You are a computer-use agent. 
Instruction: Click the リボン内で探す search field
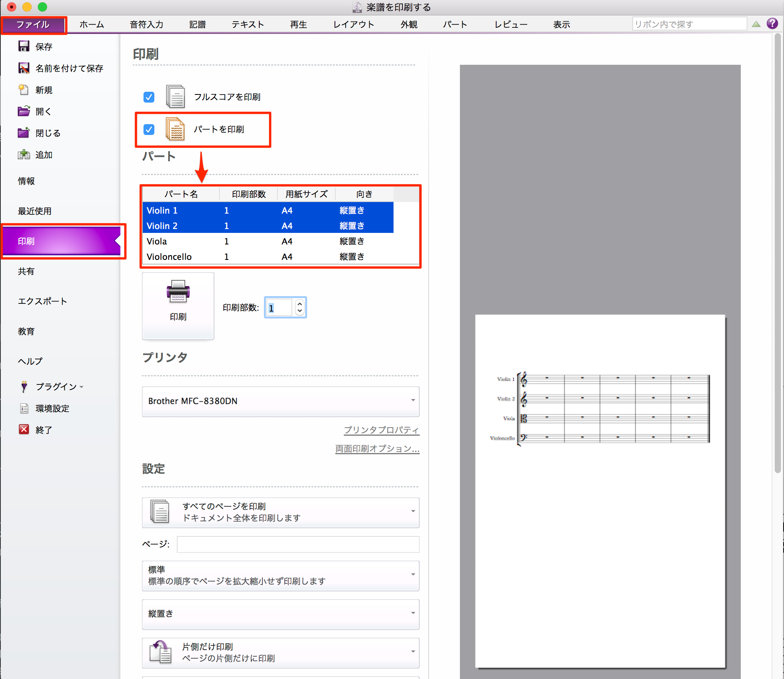689,24
